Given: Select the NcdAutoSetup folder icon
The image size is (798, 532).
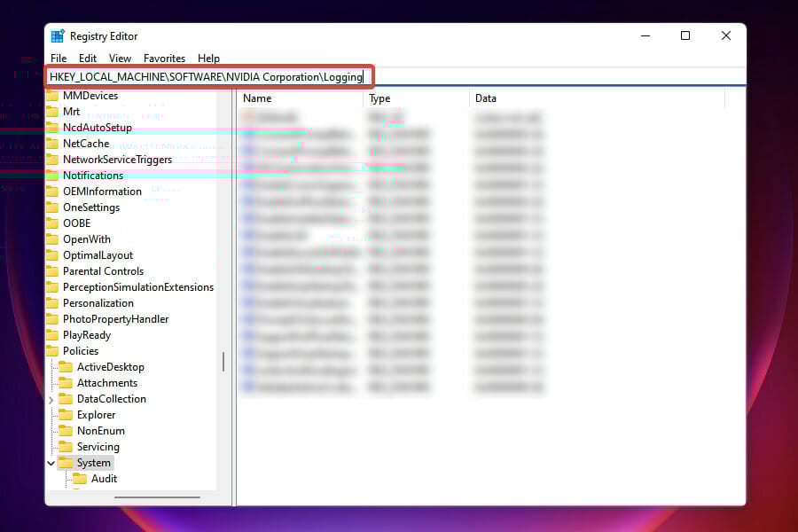Looking at the screenshot, I should click(52, 128).
